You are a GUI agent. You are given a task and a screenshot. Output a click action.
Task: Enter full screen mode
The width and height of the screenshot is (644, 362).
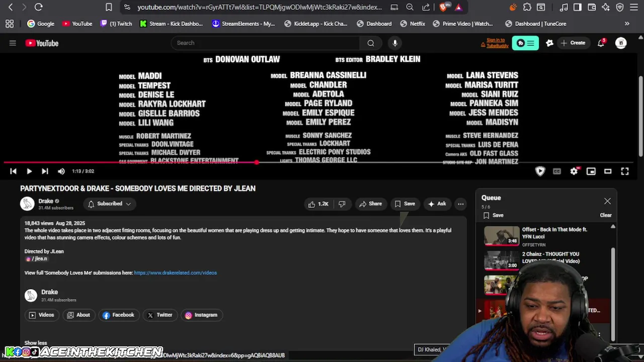click(625, 171)
